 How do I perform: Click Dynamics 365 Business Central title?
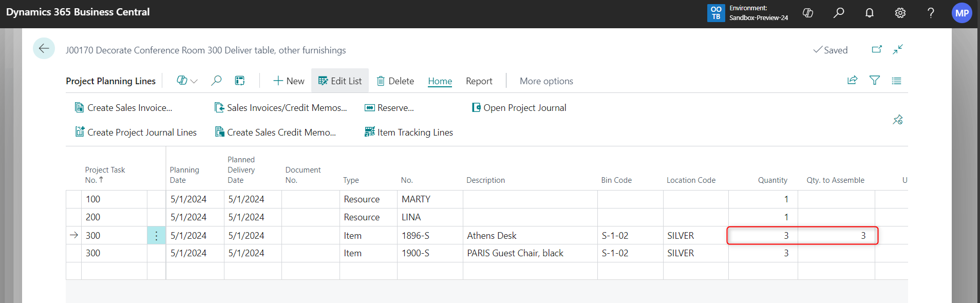point(78,12)
